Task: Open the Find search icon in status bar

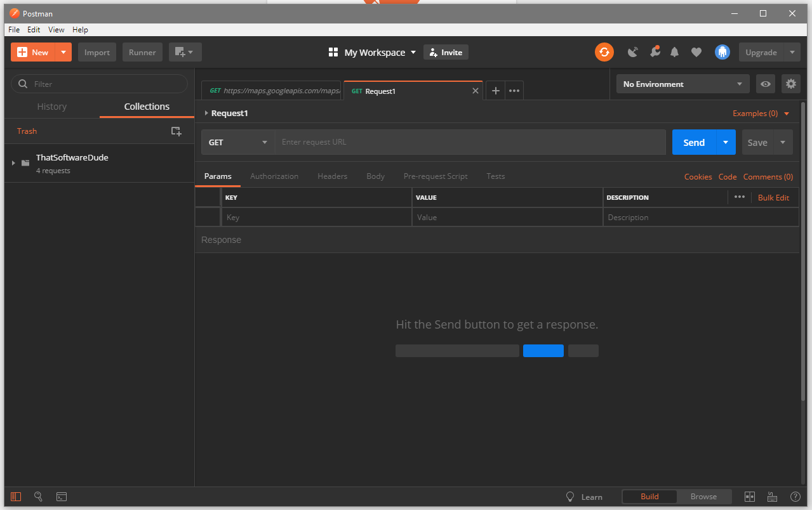Action: pyautogui.click(x=39, y=497)
